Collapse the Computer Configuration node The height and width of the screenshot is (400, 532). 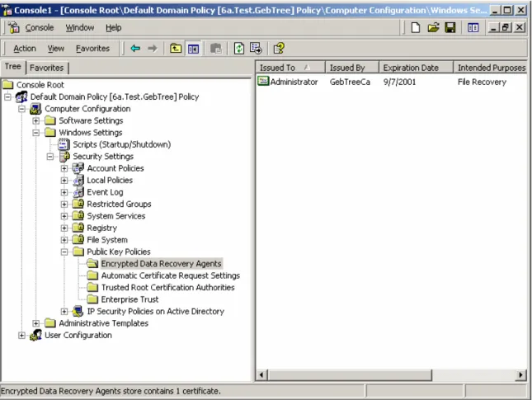pos(21,109)
